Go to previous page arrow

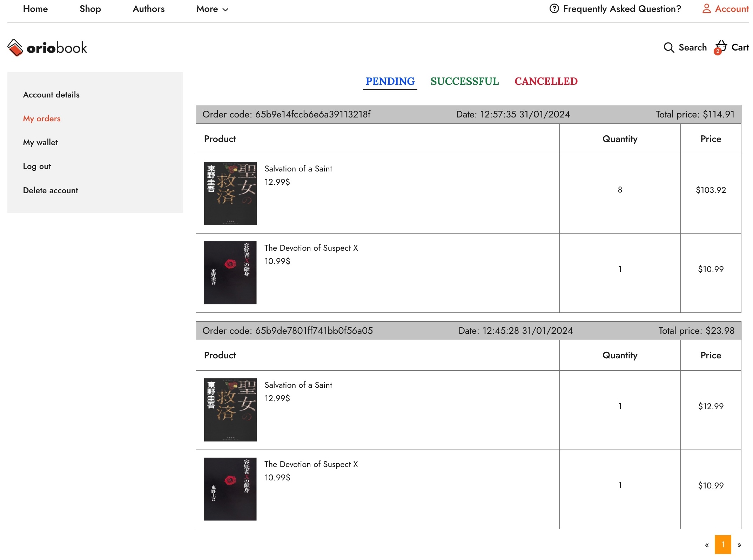[707, 545]
